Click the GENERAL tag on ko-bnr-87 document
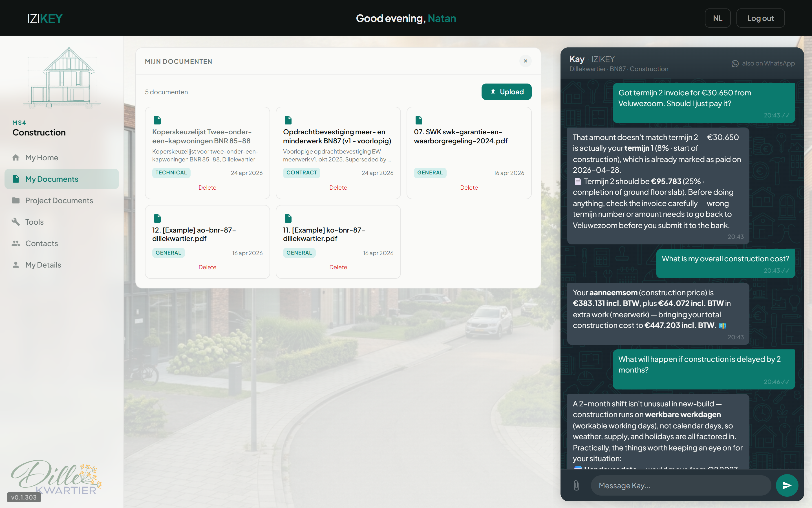Viewport: 812px width, 508px height. click(299, 253)
